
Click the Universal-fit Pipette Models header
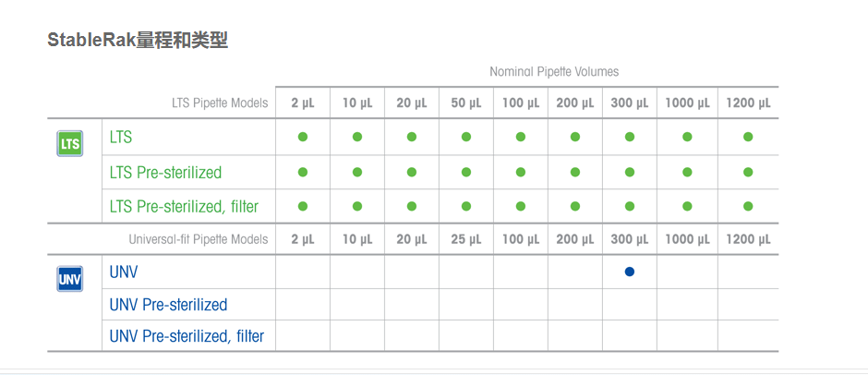coord(199,239)
